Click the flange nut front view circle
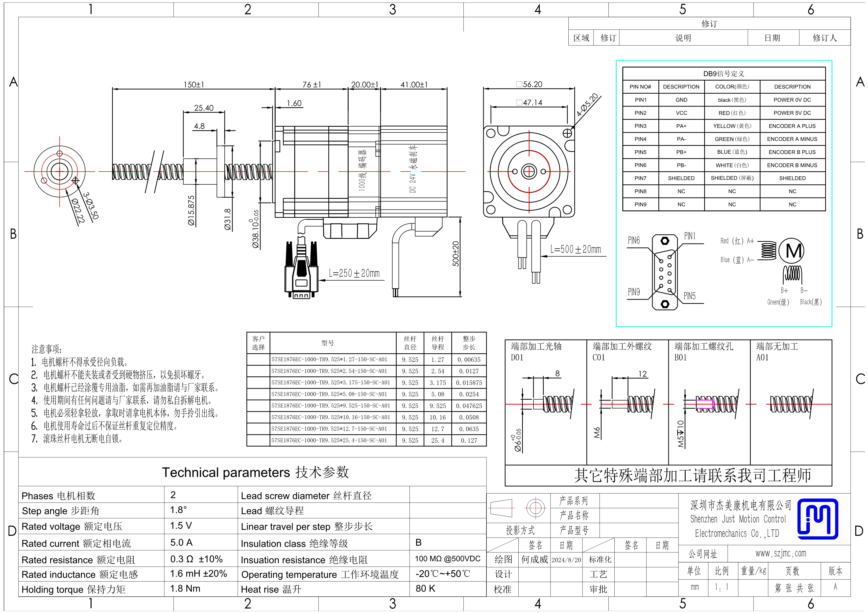The image size is (868, 613). (x=59, y=171)
